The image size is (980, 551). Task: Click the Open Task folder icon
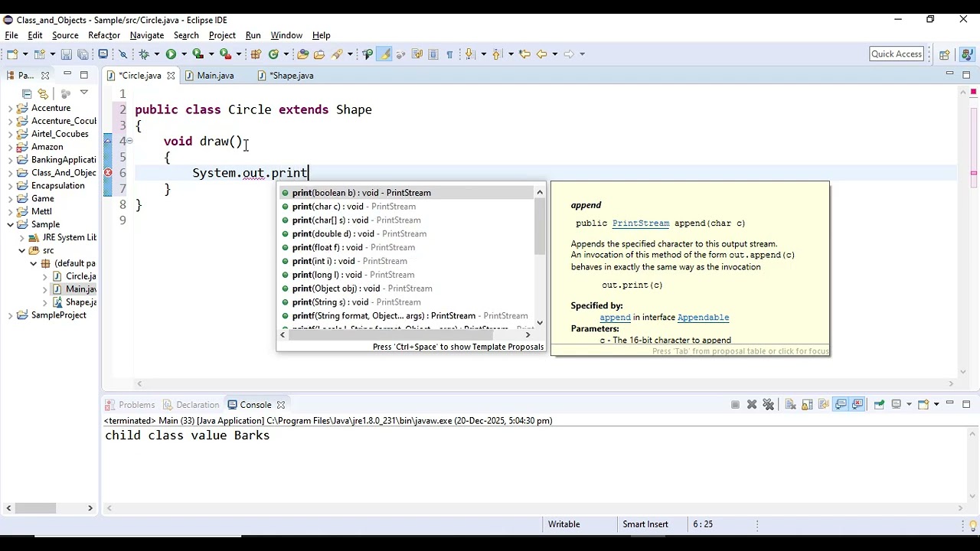click(319, 54)
